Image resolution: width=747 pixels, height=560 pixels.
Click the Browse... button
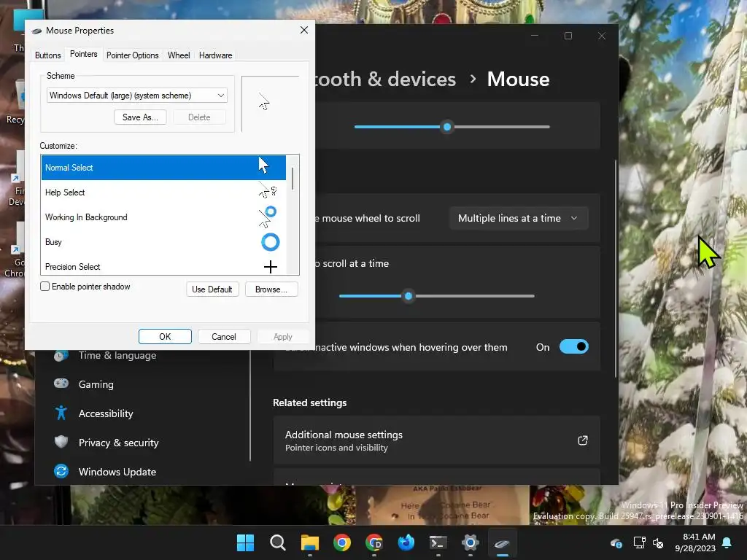pos(271,289)
